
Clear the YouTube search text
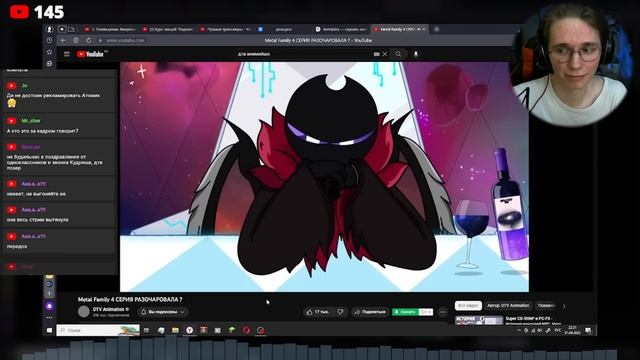384,54
